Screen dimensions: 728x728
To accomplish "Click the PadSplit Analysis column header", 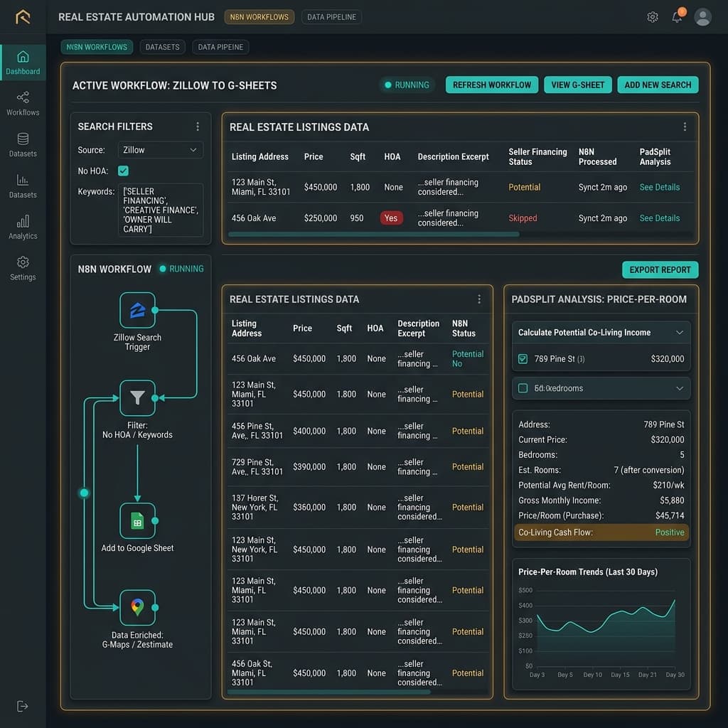I will (x=655, y=157).
